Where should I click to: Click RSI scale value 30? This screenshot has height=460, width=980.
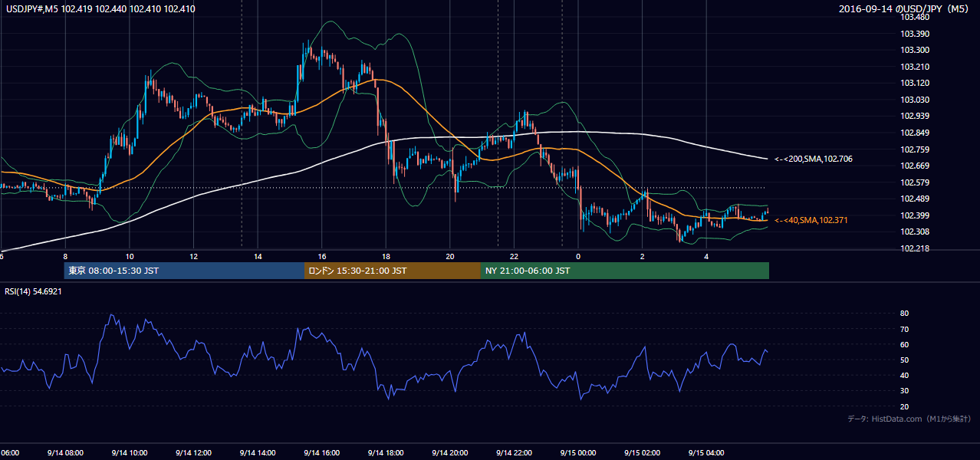(905, 391)
